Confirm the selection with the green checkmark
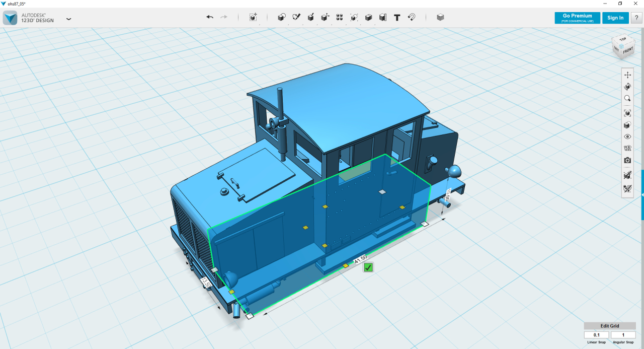This screenshot has width=644, height=349. click(x=368, y=267)
